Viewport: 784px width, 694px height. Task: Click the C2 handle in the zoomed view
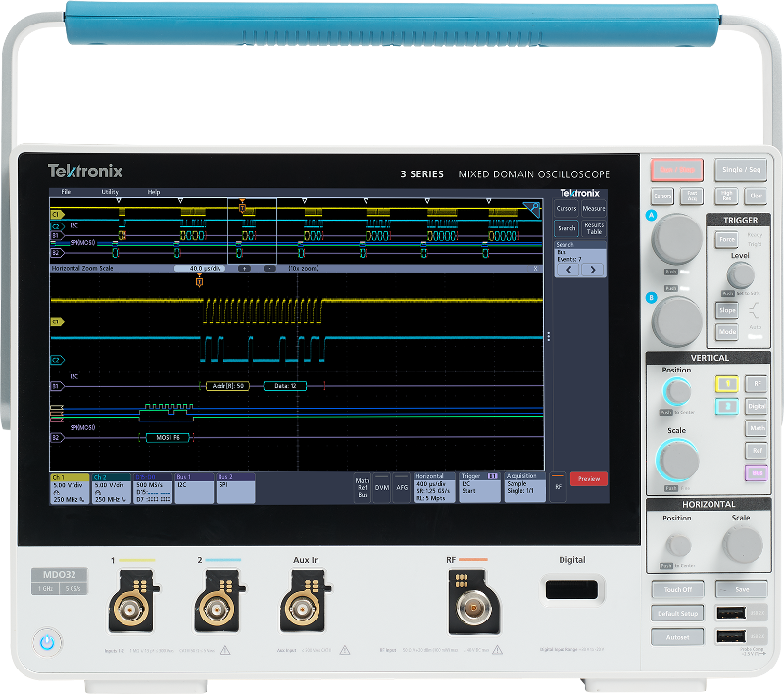click(x=57, y=360)
